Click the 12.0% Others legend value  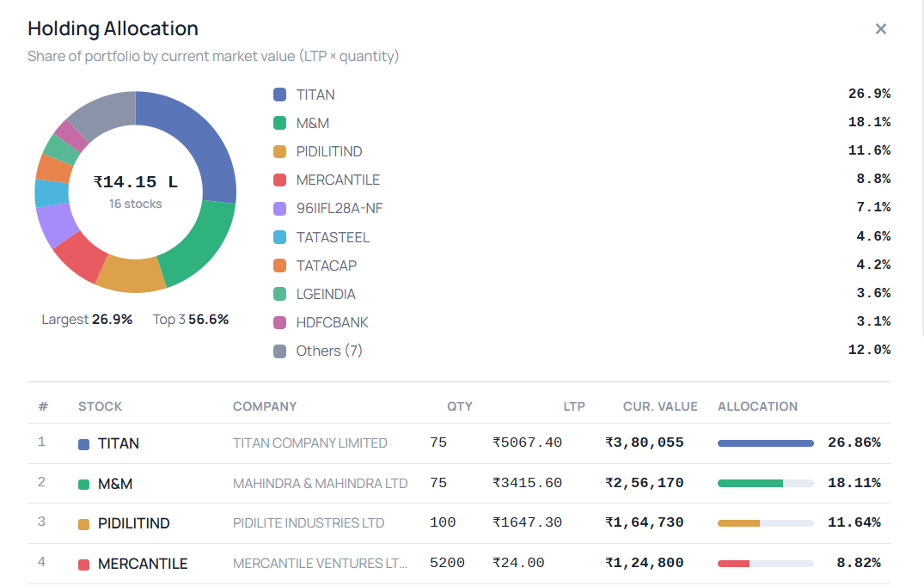869,350
